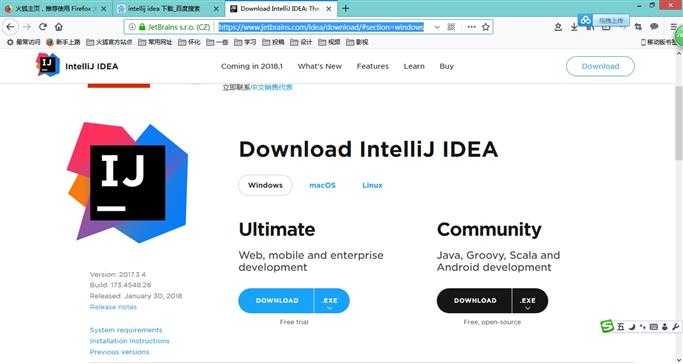This screenshot has width=683, height=364.
Task: Click the page vertical scrollbar thumb
Action: click(679, 123)
